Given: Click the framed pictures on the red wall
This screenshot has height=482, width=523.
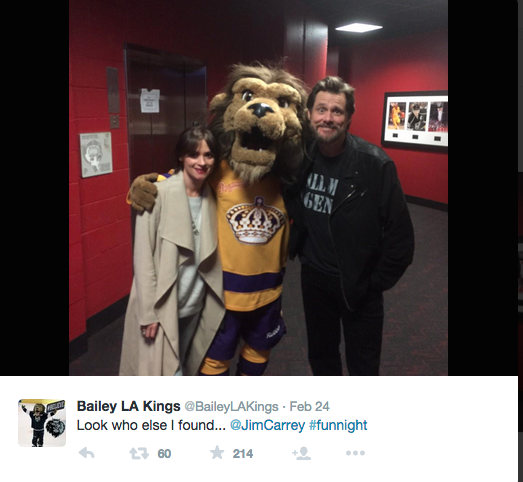Looking at the screenshot, I should (x=415, y=119).
